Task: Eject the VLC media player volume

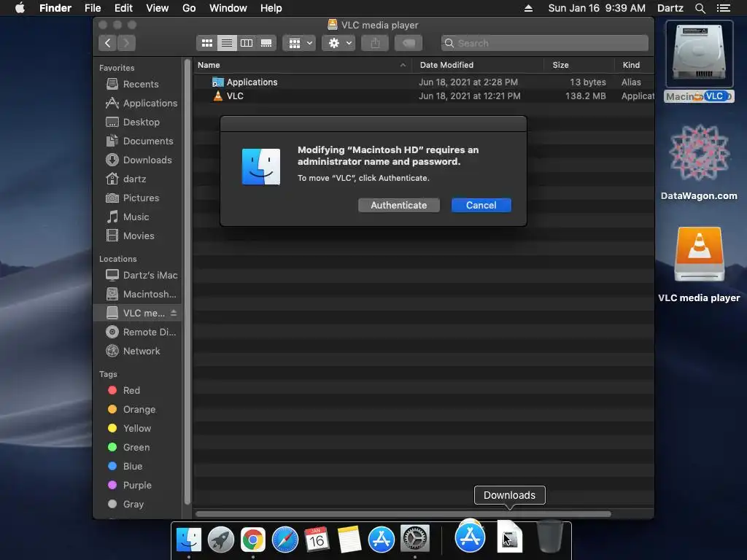Action: 174,313
